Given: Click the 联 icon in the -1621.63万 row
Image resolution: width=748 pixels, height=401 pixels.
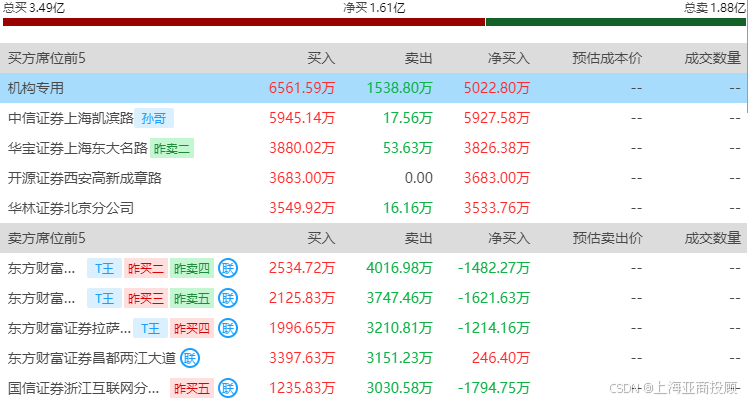Looking at the screenshot, I should point(228,298).
